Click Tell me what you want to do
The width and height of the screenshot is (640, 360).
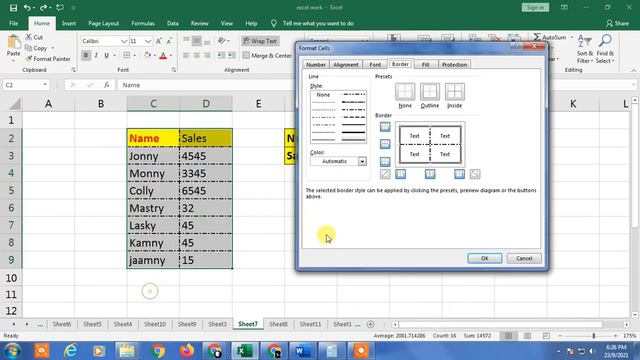[x=318, y=23]
